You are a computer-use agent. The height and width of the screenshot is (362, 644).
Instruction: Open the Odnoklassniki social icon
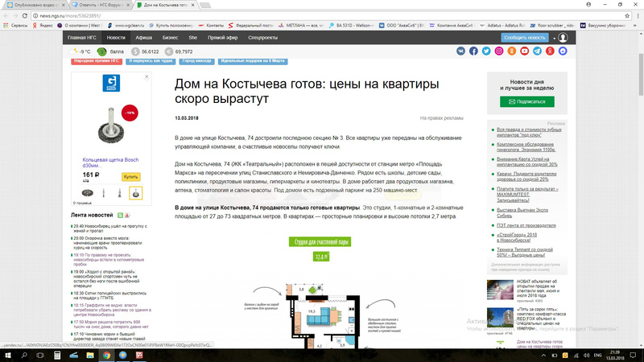tap(512, 51)
